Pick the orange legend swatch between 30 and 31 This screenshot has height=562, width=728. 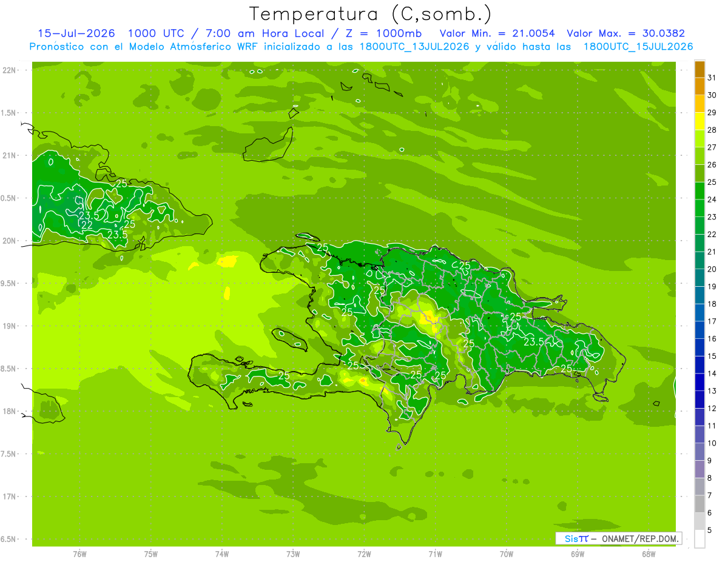(699, 86)
